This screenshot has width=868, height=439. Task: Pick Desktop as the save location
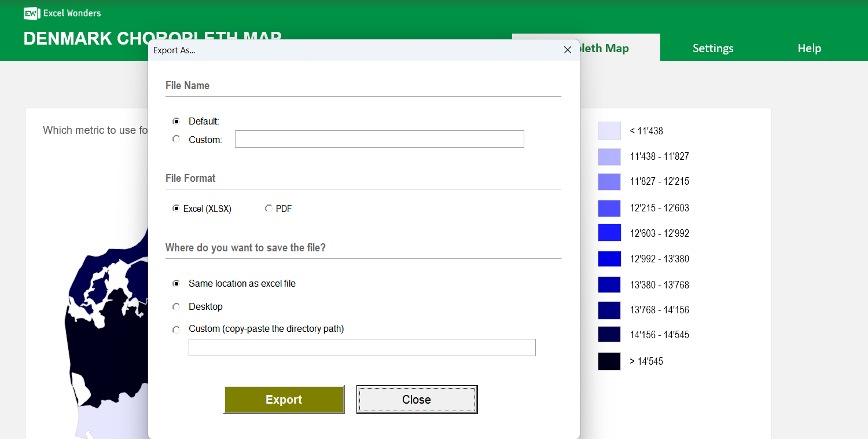tap(176, 307)
